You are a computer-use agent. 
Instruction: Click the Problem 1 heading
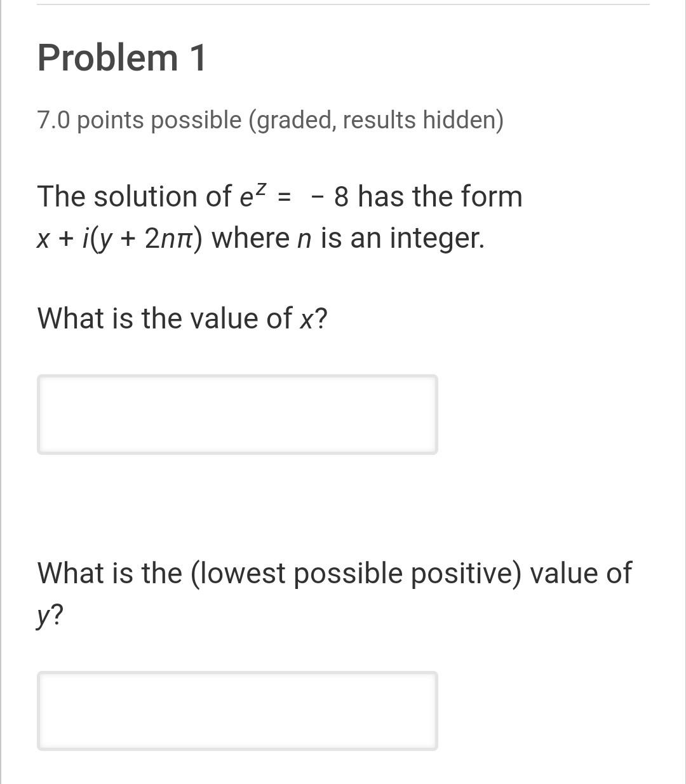pyautogui.click(x=122, y=57)
